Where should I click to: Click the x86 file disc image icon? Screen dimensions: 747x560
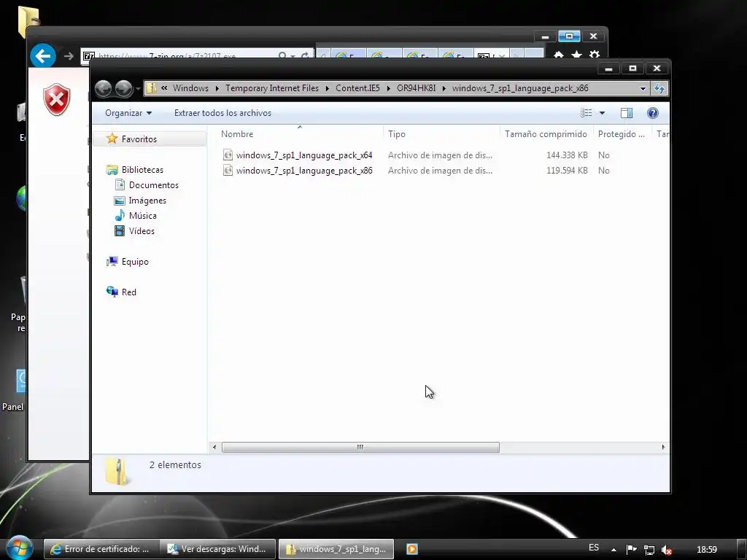tap(228, 170)
